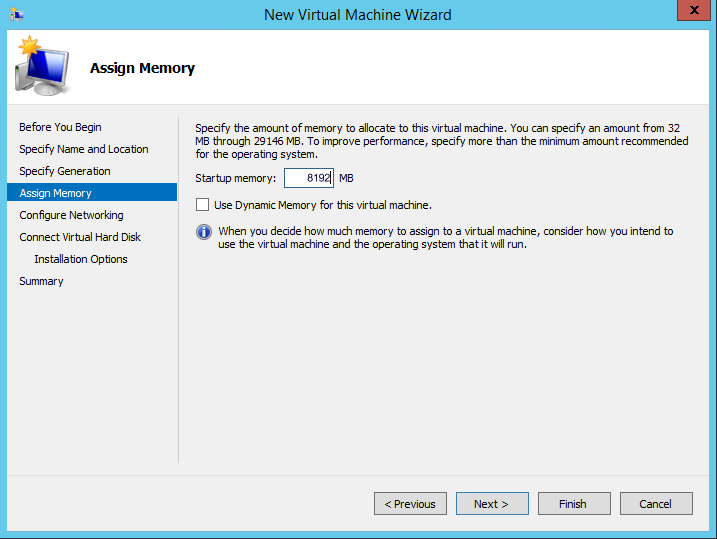Click the virtual machine wizard header image
Screen dimensions: 717x539
click(42, 66)
